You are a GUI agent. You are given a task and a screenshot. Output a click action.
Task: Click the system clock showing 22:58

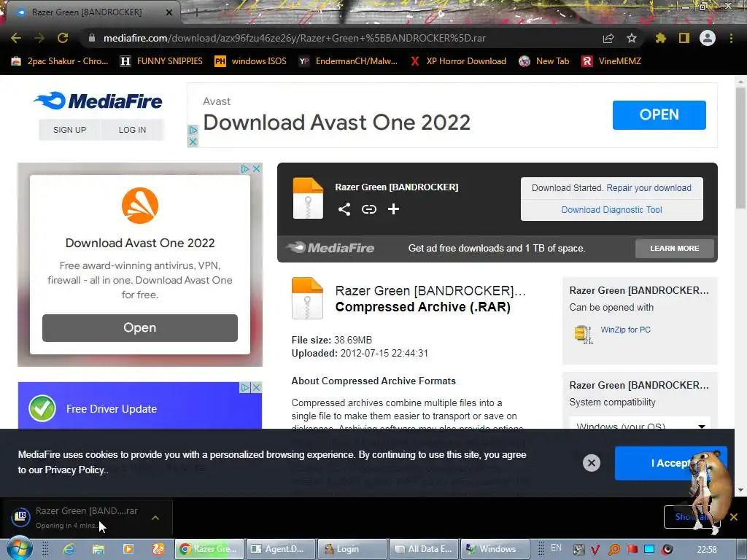[x=707, y=549]
